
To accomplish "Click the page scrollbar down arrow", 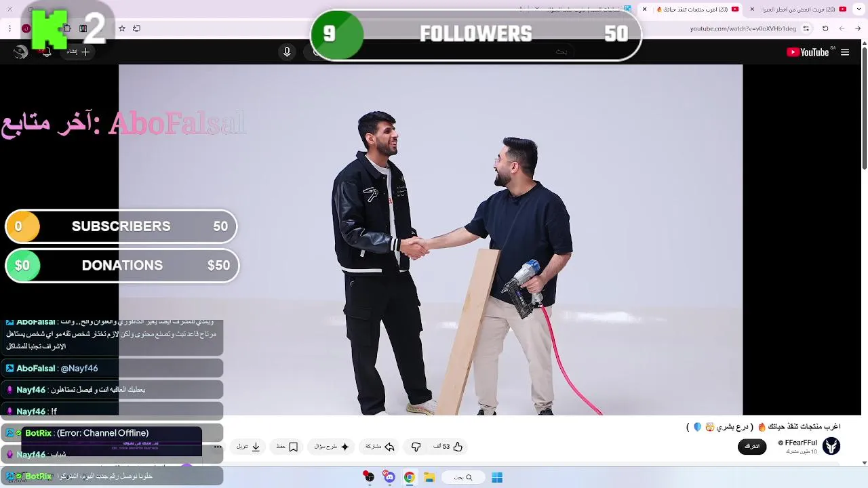I will point(864,463).
